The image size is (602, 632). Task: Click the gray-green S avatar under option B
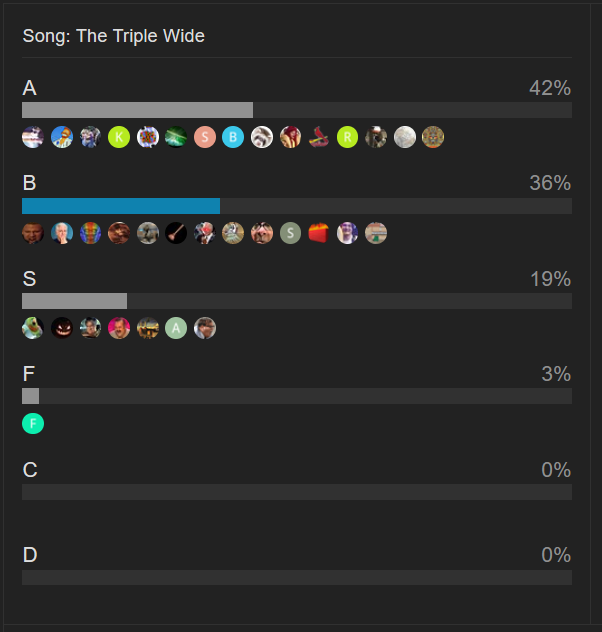tap(290, 233)
